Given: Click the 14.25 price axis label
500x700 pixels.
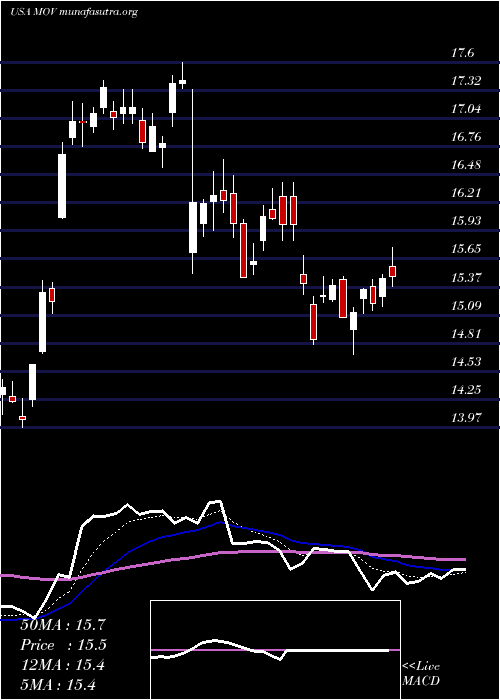Looking at the screenshot, I should coord(466,390).
